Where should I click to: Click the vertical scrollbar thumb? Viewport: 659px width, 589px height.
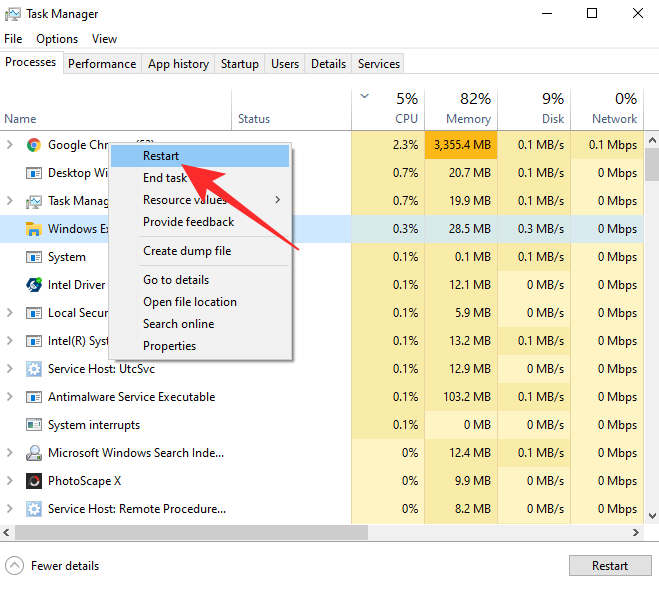click(651, 162)
